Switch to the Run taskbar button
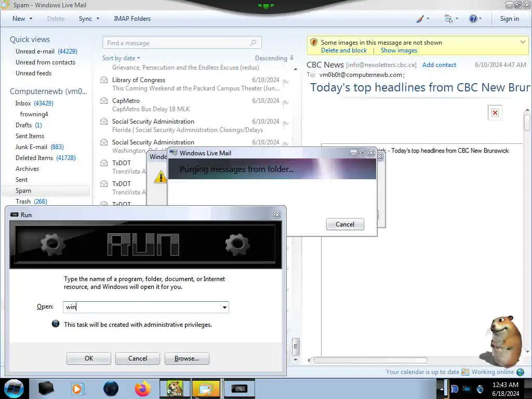 [x=239, y=389]
